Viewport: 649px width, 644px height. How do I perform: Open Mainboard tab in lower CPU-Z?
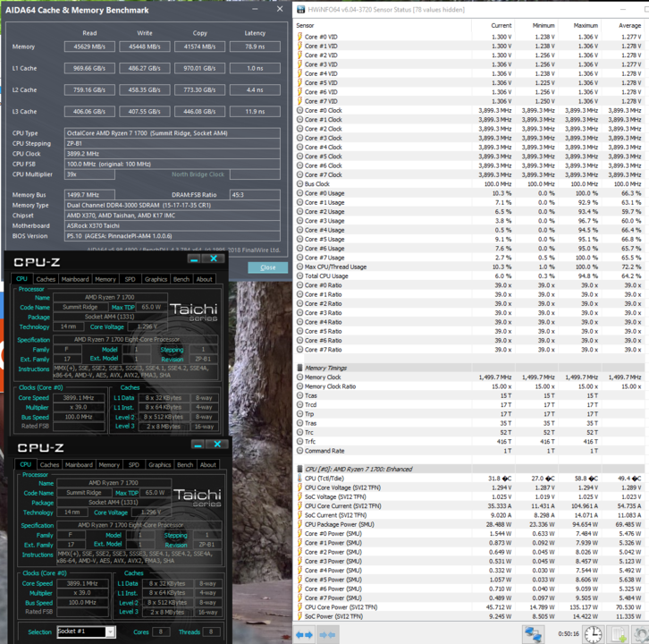[79, 465]
